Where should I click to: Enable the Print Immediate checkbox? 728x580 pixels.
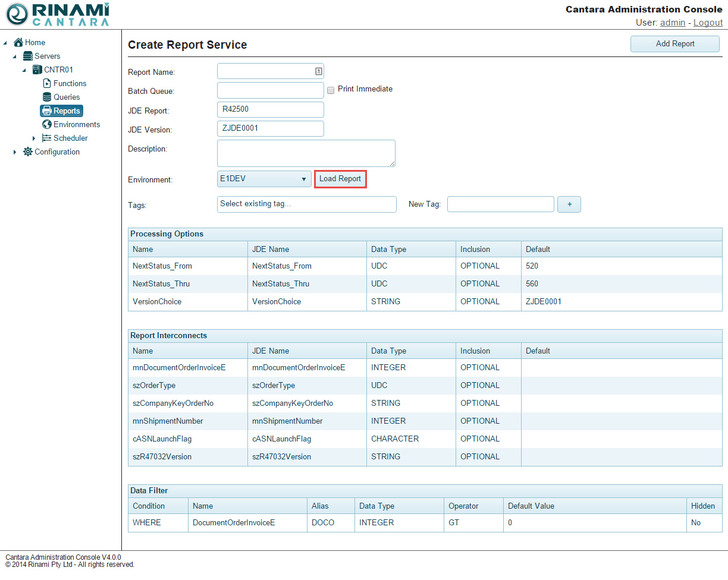click(x=331, y=90)
